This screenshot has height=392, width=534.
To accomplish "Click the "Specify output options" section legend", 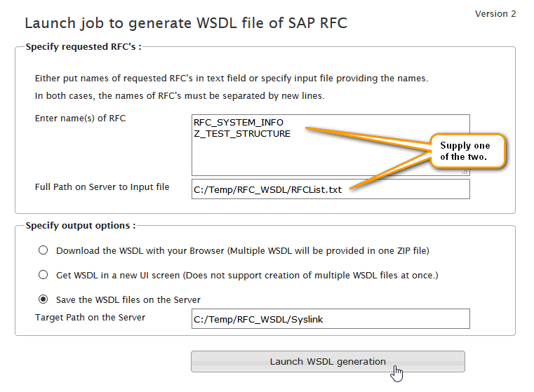I will click(80, 226).
